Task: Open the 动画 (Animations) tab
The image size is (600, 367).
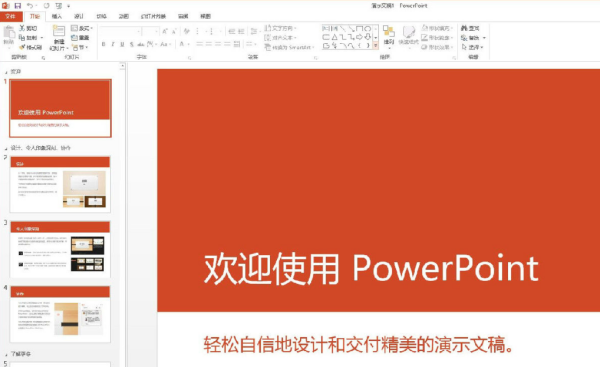Action: coord(124,16)
